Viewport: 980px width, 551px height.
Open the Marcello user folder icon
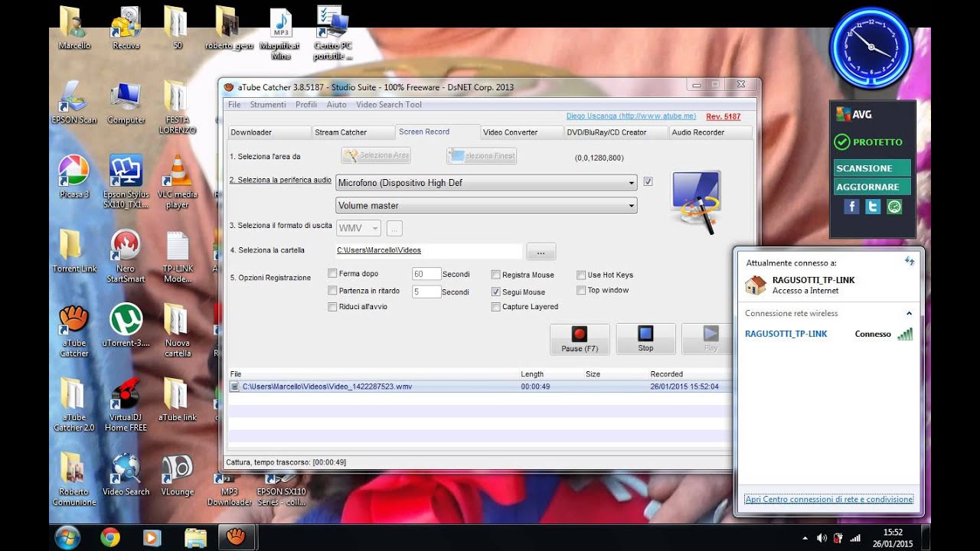(74, 26)
